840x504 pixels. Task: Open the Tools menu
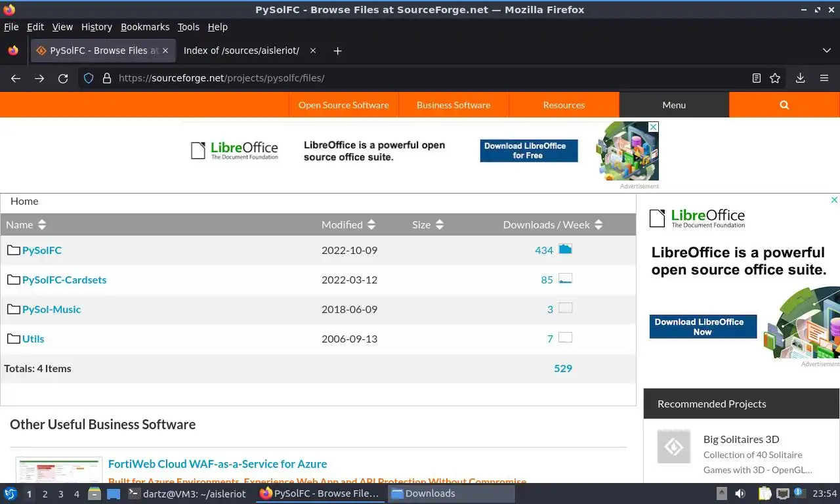tap(188, 27)
